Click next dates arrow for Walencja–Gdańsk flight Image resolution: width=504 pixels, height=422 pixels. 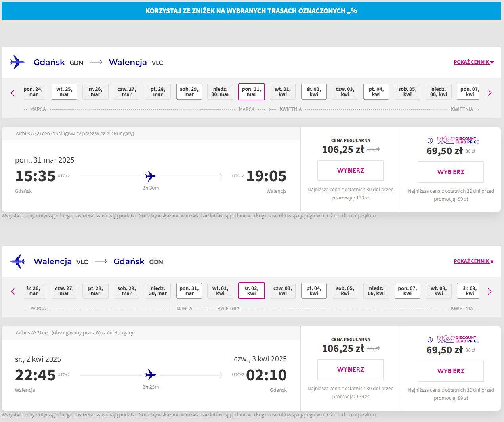point(489,292)
